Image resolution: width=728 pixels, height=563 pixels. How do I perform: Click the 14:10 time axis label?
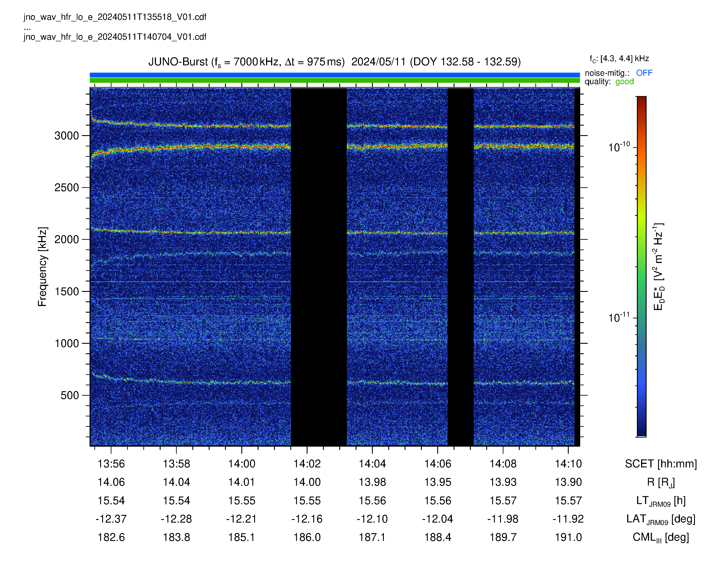(568, 464)
